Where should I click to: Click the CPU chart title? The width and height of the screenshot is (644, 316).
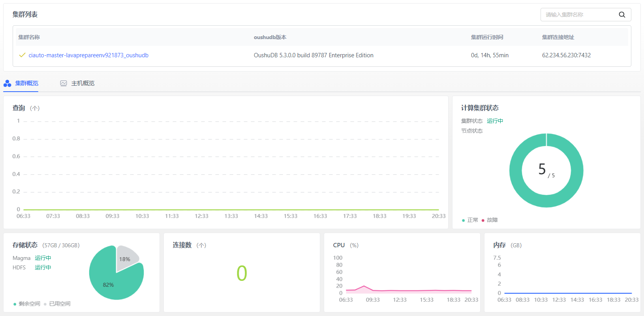coord(339,245)
